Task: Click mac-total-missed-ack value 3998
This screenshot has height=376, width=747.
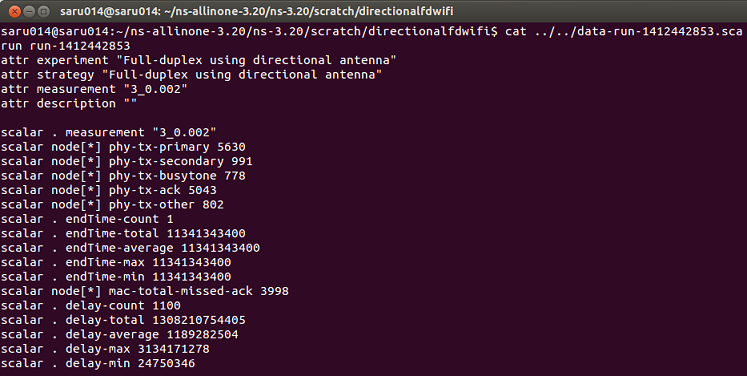Action: coord(274,291)
